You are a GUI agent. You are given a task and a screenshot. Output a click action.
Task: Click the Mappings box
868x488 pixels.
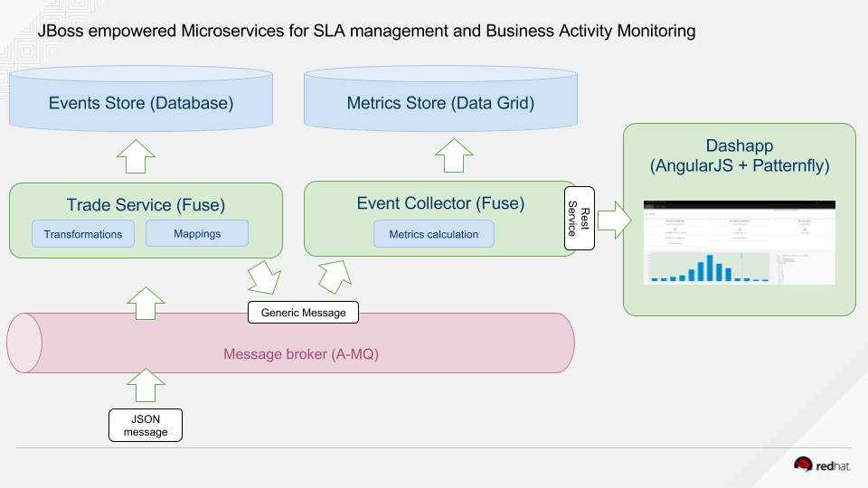pos(197,233)
